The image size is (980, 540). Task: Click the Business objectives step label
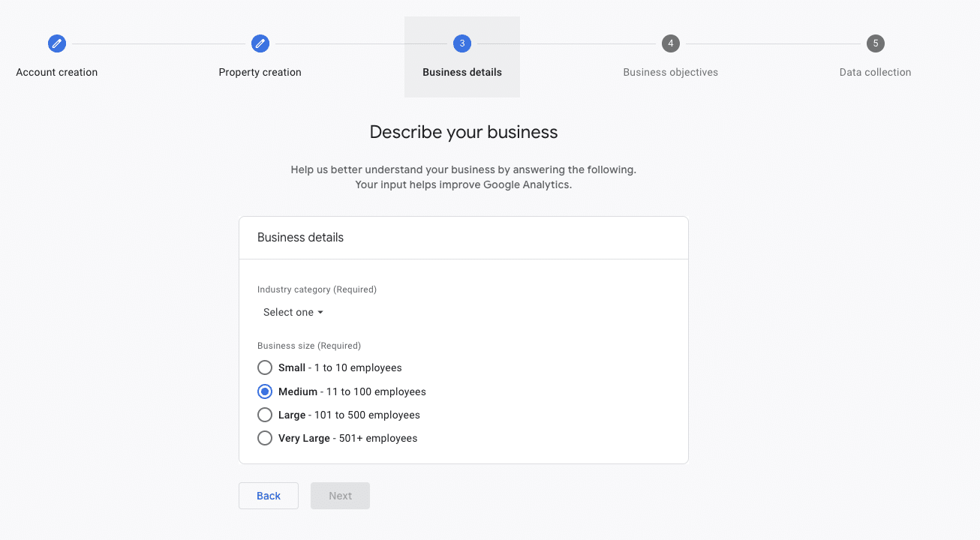coord(671,73)
